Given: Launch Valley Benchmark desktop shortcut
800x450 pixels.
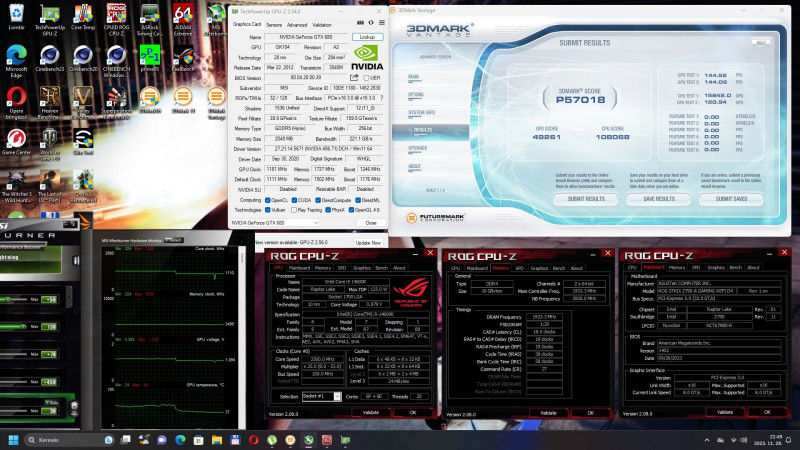Looking at the screenshot, I should point(83,103).
